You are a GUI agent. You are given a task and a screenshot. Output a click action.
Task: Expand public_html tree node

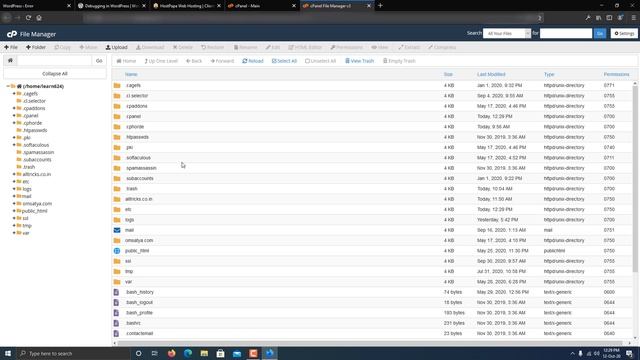coord(14,211)
